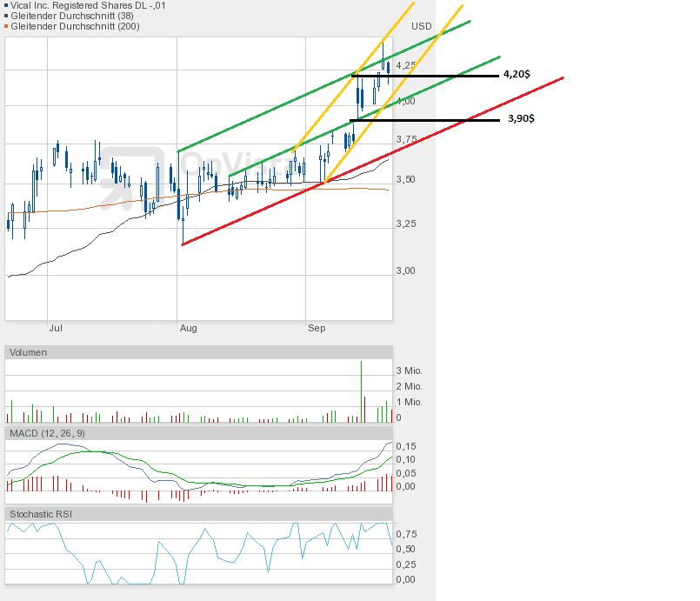
Task: Click the Stochastic RSI panel header
Action: click(x=198, y=514)
